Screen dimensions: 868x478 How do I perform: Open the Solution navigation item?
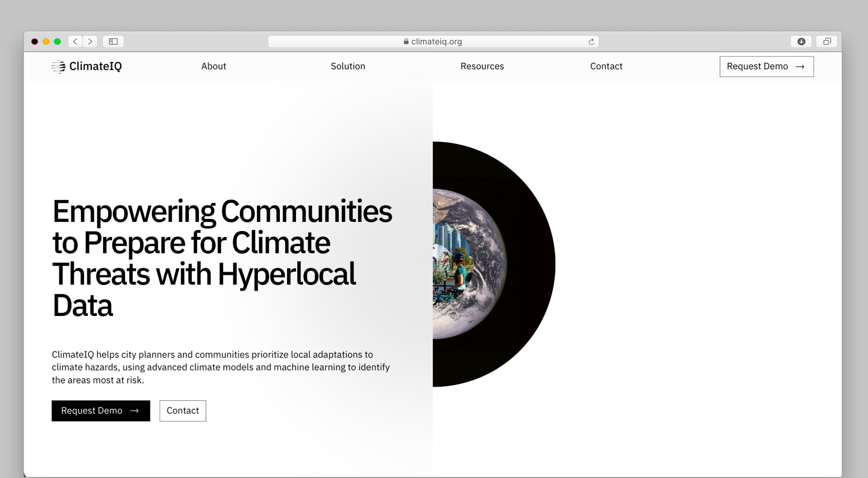click(x=348, y=67)
